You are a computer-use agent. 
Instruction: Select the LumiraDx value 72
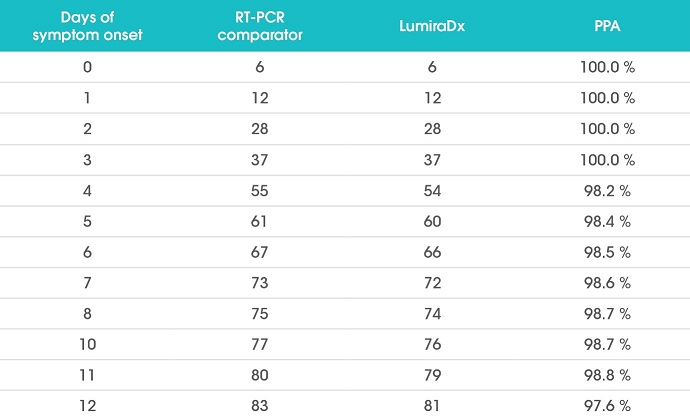click(432, 282)
